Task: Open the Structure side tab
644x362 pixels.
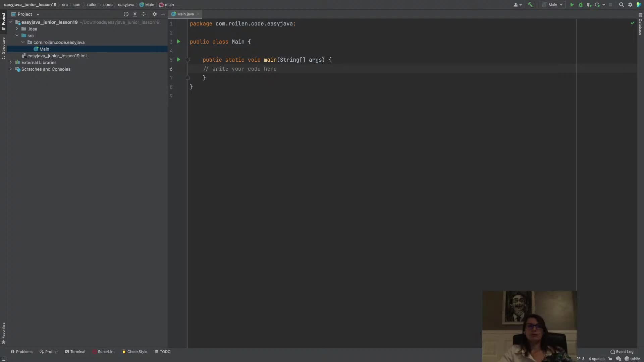Action: pos(3,48)
